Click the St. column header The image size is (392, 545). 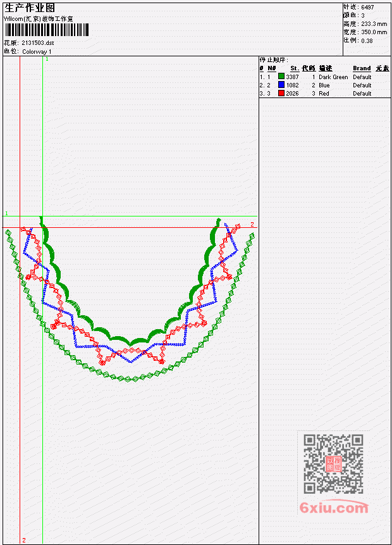point(295,68)
